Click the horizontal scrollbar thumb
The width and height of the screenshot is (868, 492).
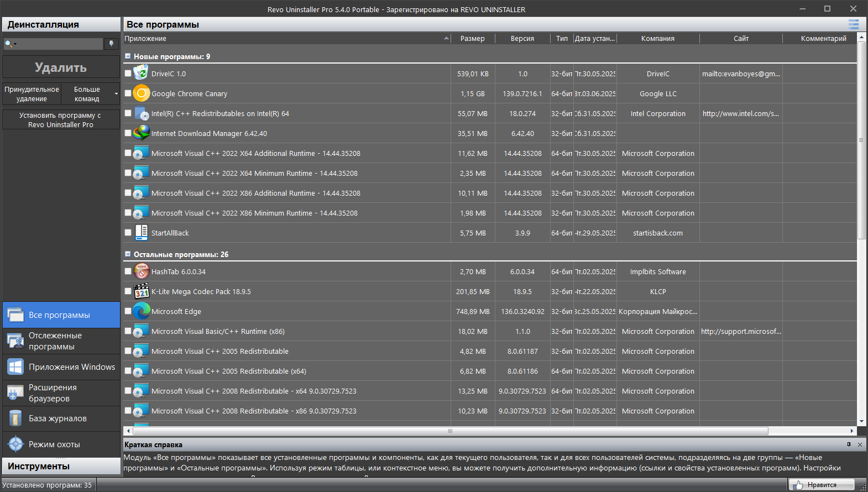450,431
